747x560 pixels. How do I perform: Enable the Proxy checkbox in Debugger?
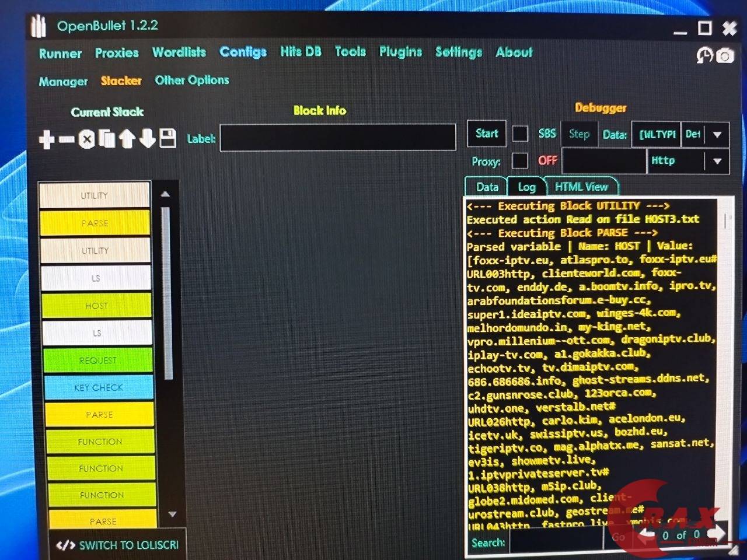coord(519,160)
